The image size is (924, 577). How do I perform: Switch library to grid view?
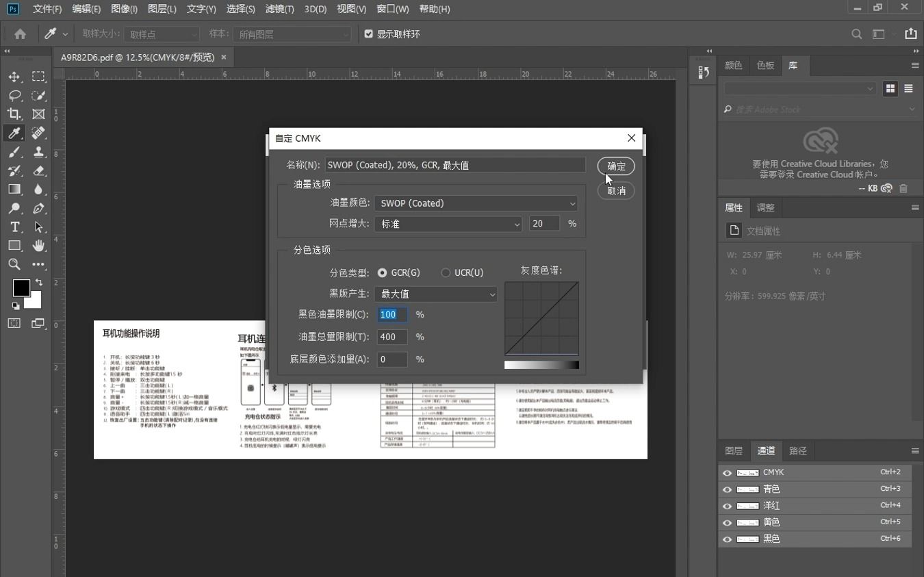[x=890, y=88]
